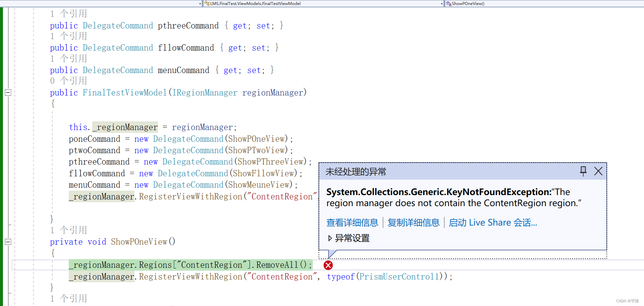The width and height of the screenshot is (644, 306).
Task: Click ShowFllowView in fllowCommand assignment
Action: tap(264, 174)
